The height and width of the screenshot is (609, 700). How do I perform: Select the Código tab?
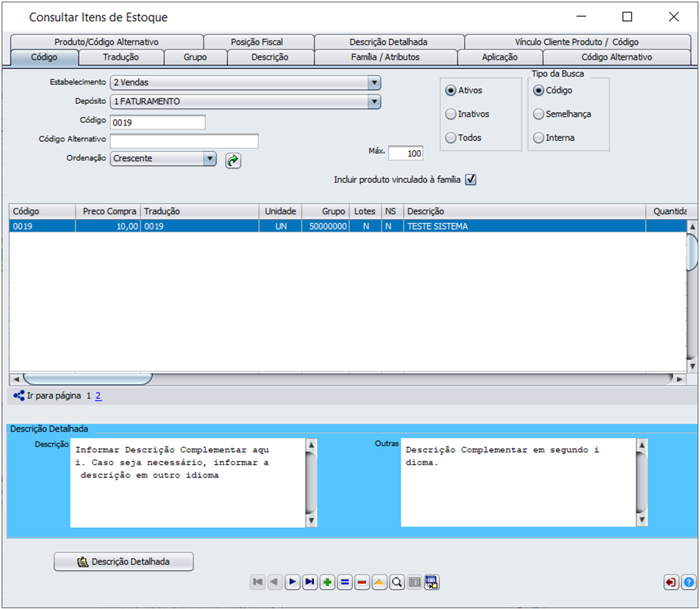pyautogui.click(x=44, y=57)
